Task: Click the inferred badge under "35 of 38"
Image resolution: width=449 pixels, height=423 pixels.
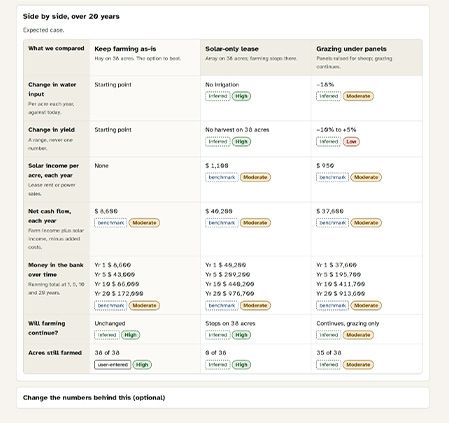Action: (329, 365)
